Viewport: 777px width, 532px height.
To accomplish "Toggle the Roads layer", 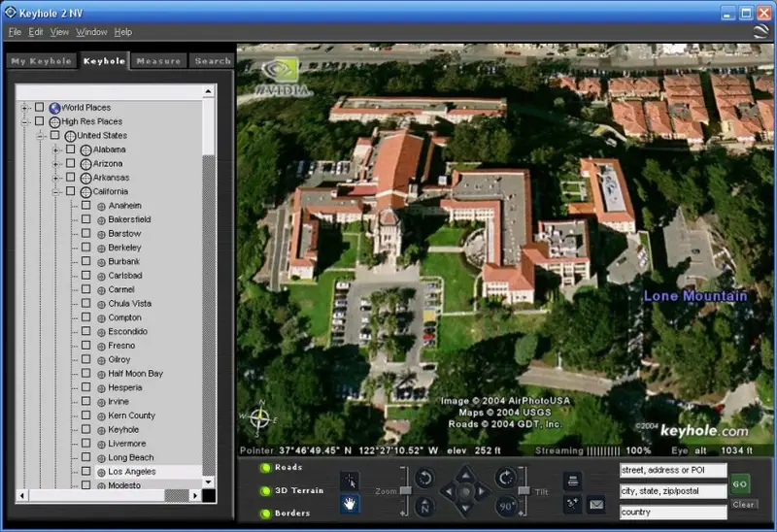I will [x=265, y=467].
